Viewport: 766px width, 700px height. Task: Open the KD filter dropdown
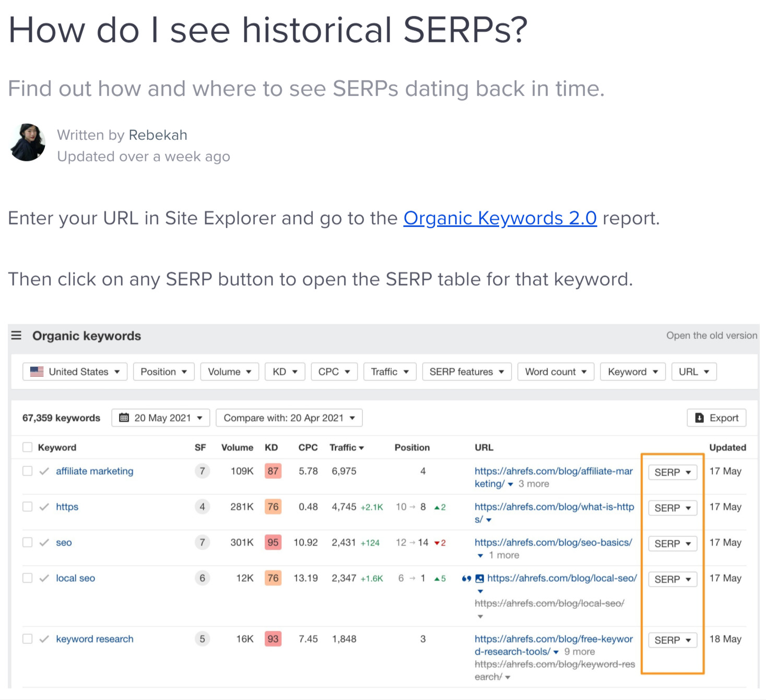coord(285,371)
